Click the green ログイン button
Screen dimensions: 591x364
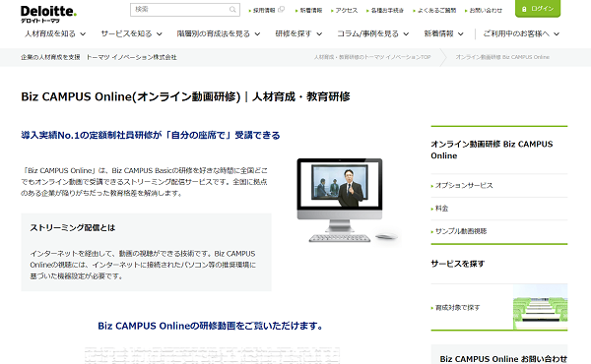pyautogui.click(x=538, y=9)
